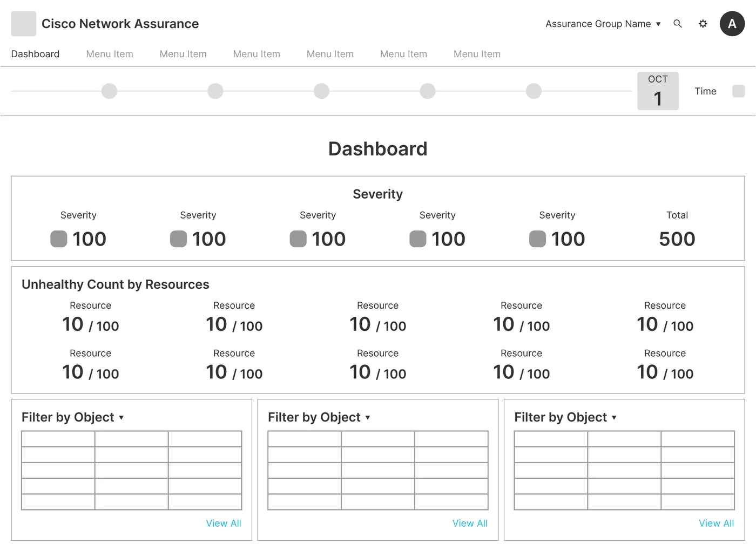
Task: Click the Unhealthy Count by Resources heading
Action: click(116, 284)
